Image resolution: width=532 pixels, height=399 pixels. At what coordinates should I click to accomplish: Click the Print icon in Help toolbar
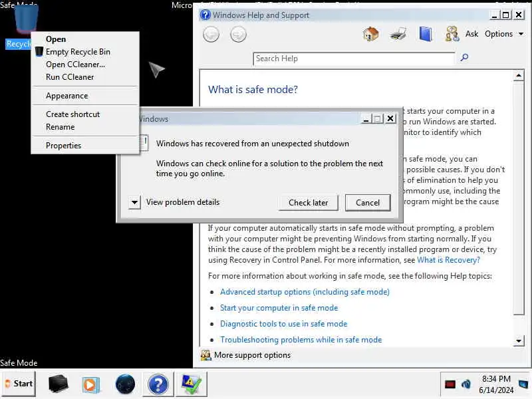(x=398, y=35)
